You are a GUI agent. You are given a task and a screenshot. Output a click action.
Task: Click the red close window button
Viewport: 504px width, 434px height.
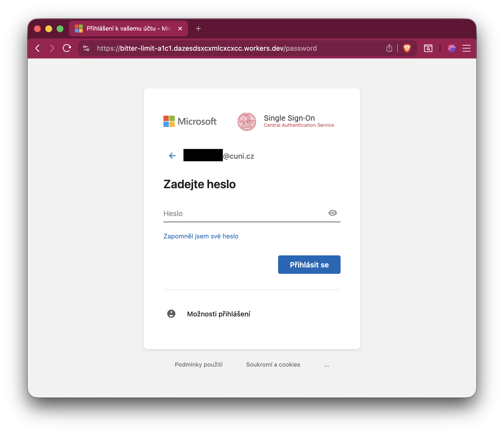(x=37, y=29)
